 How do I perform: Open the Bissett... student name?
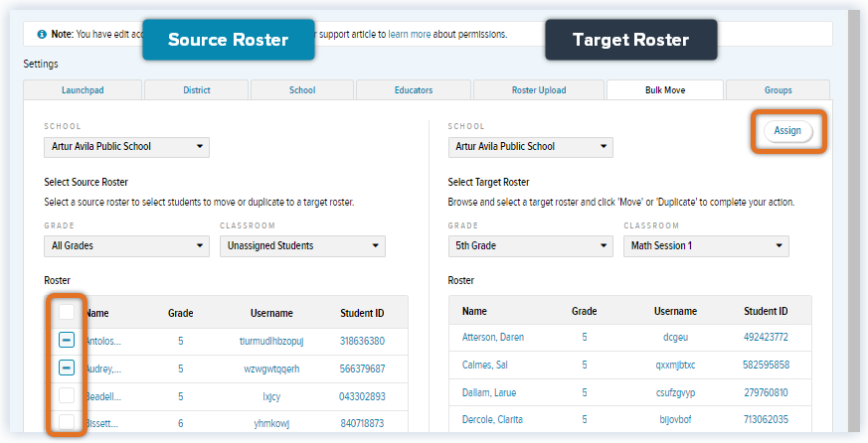[x=101, y=424]
